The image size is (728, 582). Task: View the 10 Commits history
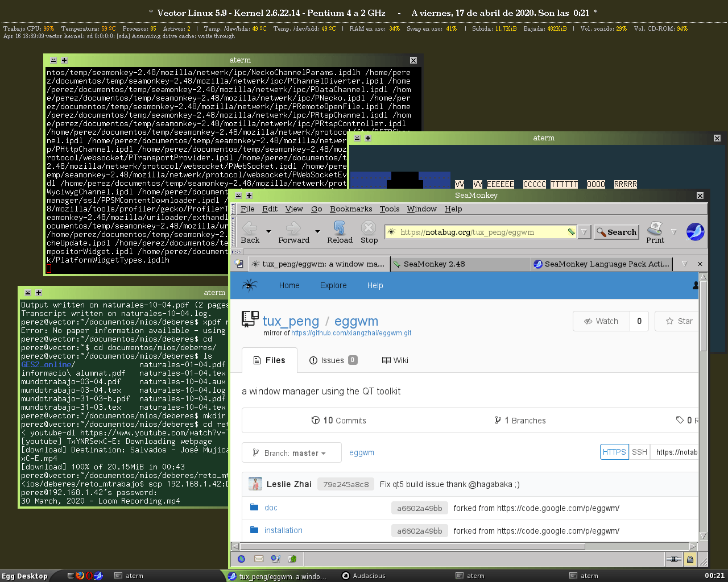(x=339, y=421)
